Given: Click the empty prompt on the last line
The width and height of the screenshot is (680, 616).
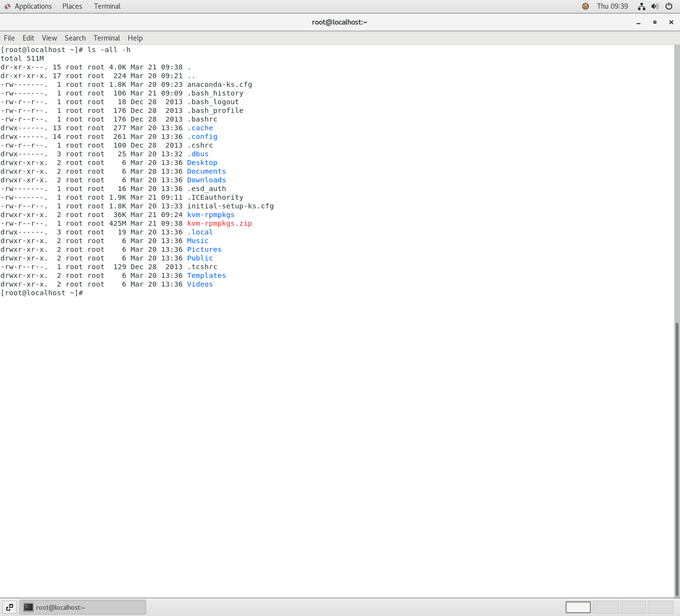Looking at the screenshot, I should (42, 293).
